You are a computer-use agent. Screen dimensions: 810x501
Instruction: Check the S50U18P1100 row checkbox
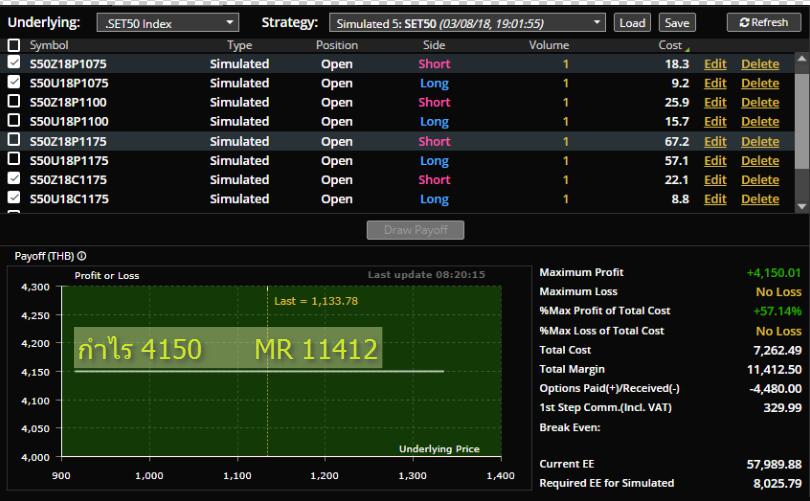14,120
